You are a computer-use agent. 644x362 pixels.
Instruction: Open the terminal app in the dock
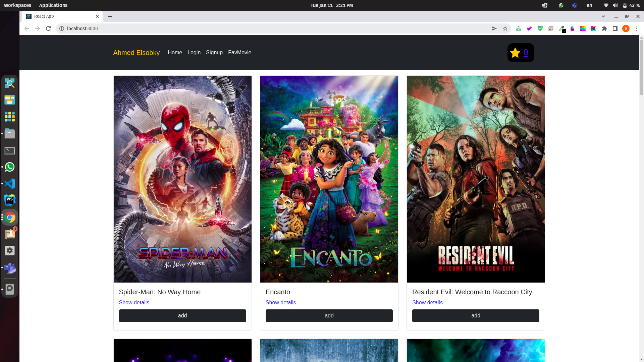10,150
